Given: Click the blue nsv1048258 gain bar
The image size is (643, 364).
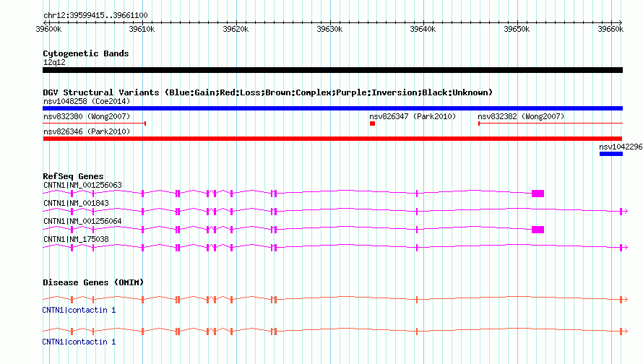Looking at the screenshot, I should [x=332, y=108].
